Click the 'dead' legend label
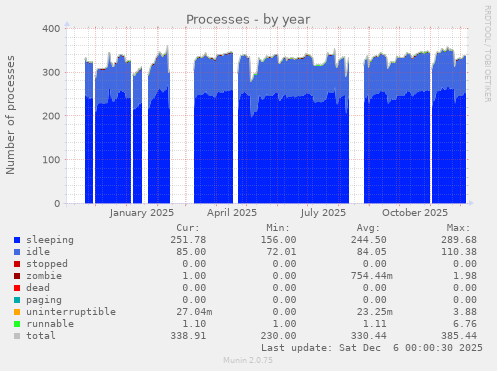 [x=38, y=288]
